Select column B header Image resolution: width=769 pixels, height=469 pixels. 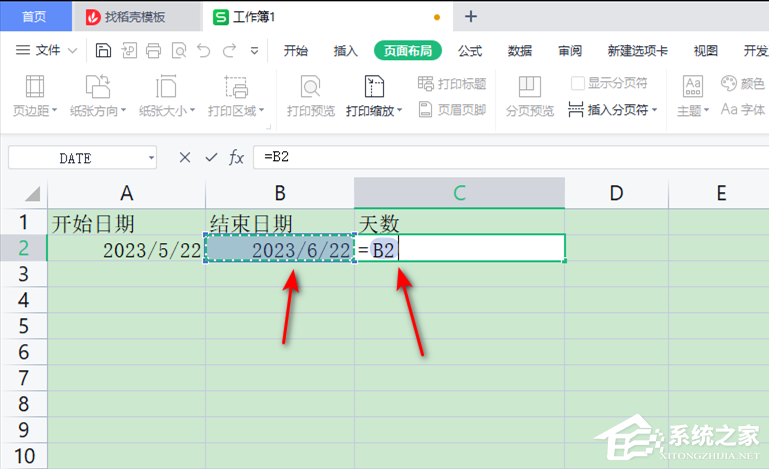click(x=280, y=193)
